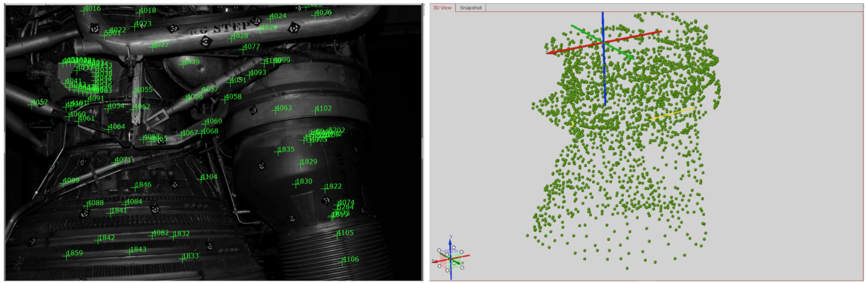This screenshot has width=868, height=283.
Task: Select point marker 4063 on the engine
Action: (x=274, y=110)
